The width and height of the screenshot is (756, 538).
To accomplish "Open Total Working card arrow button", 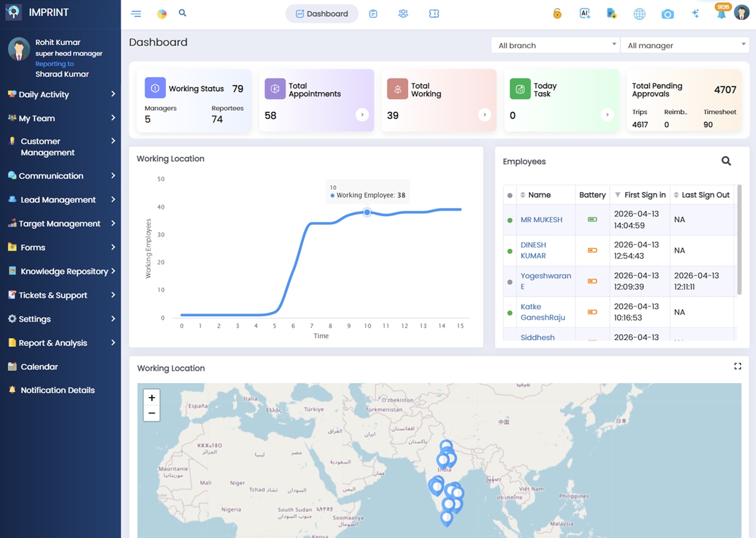I will tap(484, 115).
